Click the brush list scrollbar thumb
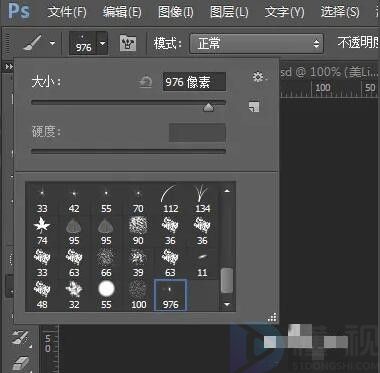The width and height of the screenshot is (380, 373). [x=227, y=281]
